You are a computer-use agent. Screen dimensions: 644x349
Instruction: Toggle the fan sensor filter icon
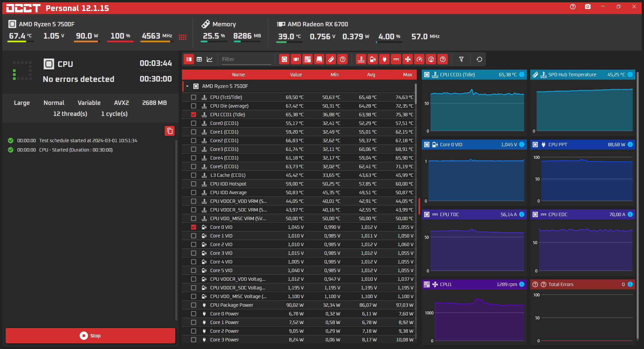point(408,59)
